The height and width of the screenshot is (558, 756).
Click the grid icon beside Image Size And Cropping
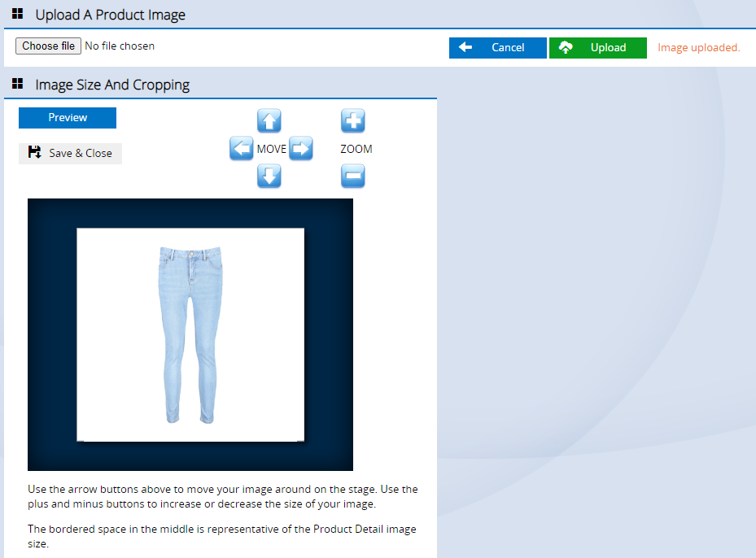point(17,84)
